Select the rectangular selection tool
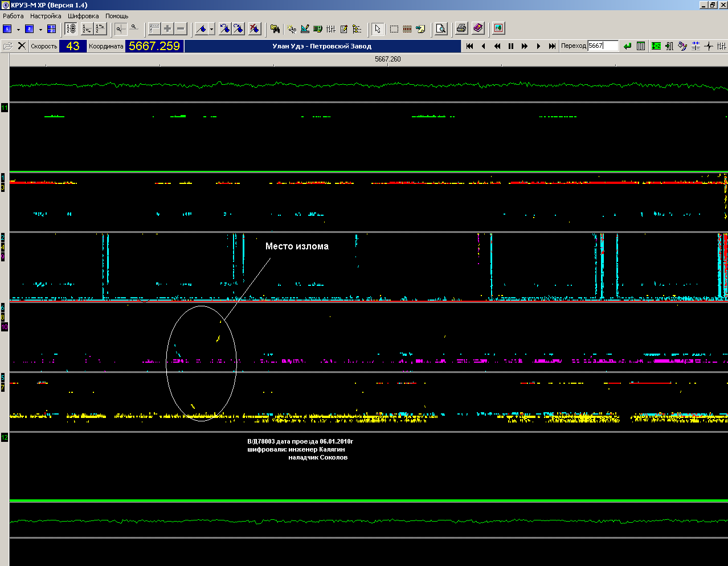 394,28
